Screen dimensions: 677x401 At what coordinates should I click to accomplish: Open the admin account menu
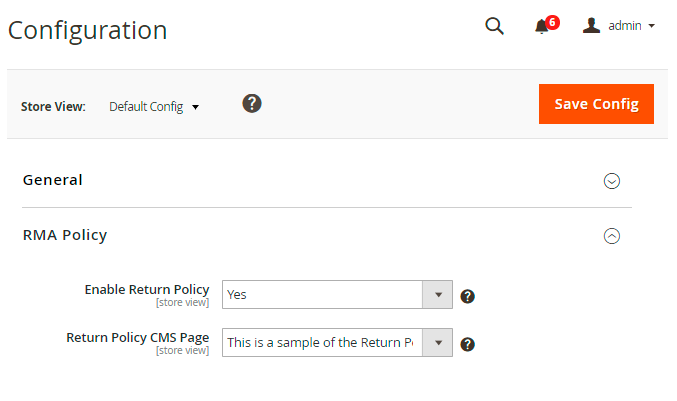pyautogui.click(x=624, y=26)
